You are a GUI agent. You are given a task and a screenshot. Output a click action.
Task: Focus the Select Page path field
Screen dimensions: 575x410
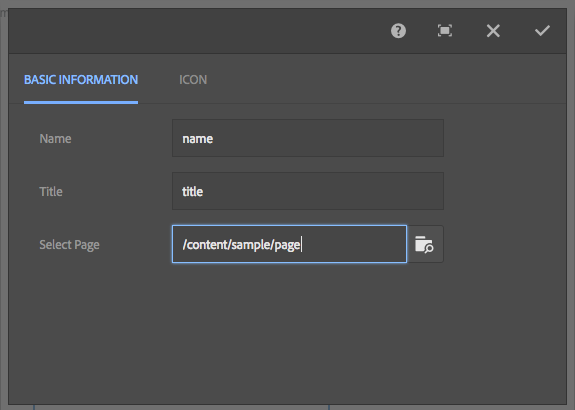click(x=289, y=244)
